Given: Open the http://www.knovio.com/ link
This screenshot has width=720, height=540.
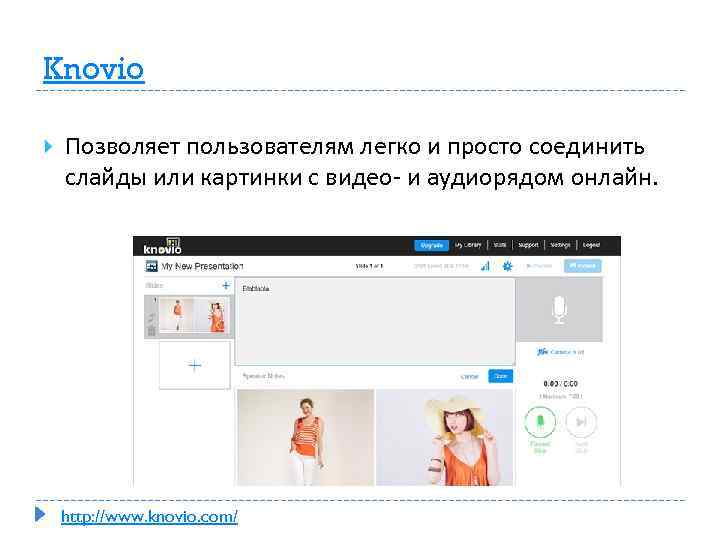Looking at the screenshot, I should point(149,517).
